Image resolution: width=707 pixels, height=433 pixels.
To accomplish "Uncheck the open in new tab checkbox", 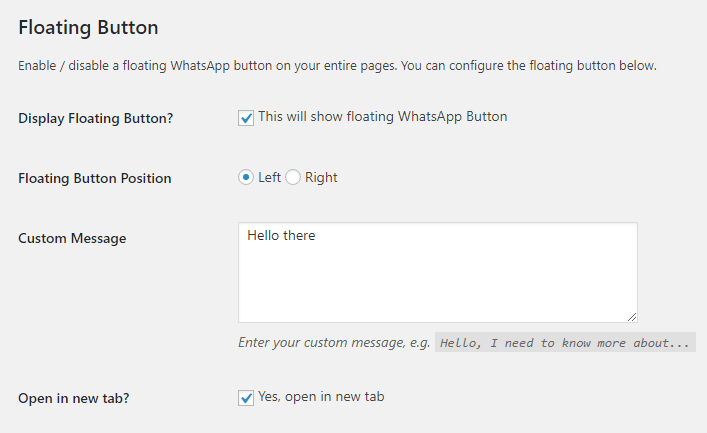I will click(x=246, y=398).
